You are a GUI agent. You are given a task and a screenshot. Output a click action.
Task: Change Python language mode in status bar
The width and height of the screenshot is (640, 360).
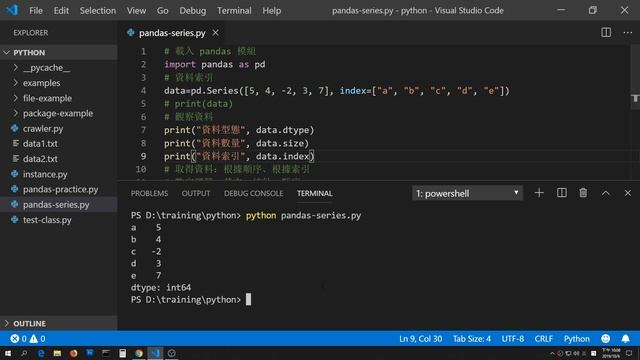576,339
